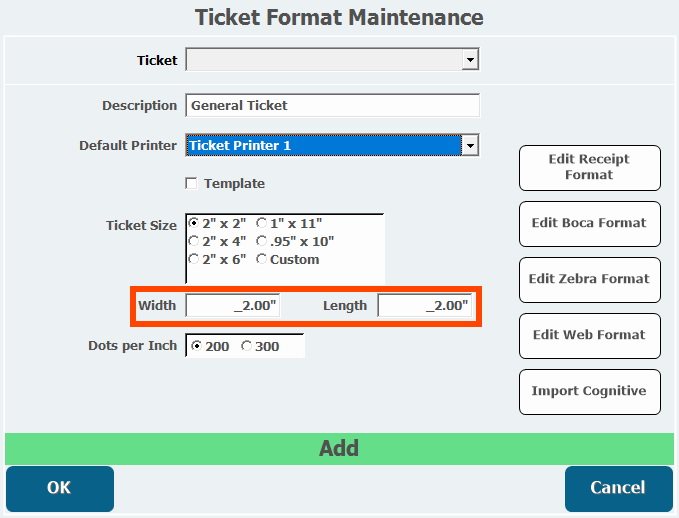This screenshot has width=679, height=518.
Task: Click the Width input field
Action: (x=232, y=306)
